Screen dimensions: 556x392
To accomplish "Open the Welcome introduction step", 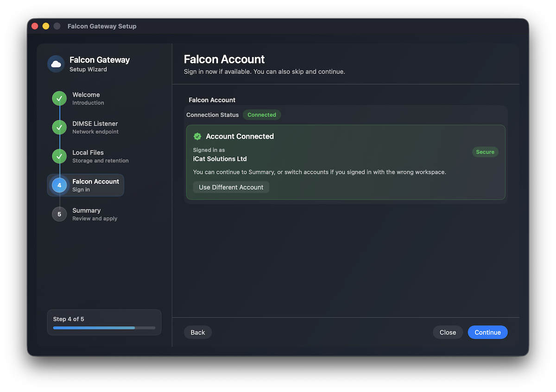I will (86, 98).
